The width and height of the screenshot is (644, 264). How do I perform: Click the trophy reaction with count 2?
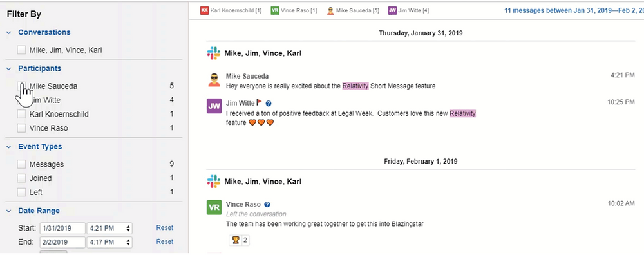point(240,240)
